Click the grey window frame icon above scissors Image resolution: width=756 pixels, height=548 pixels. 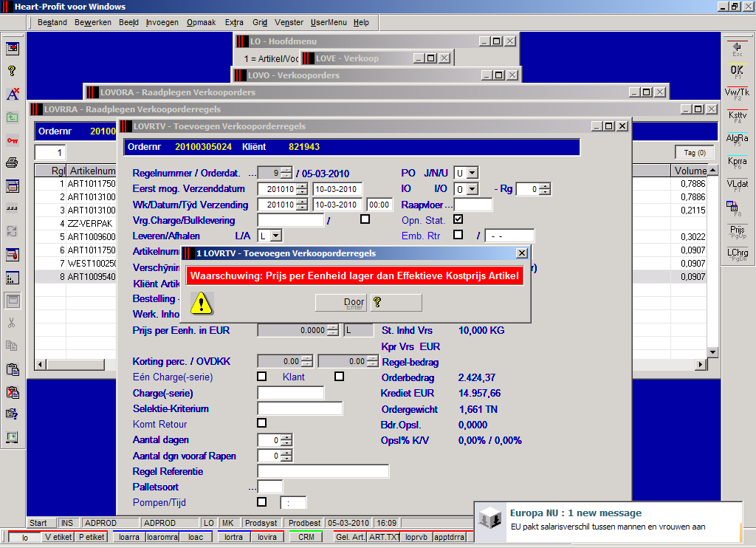coord(13,301)
